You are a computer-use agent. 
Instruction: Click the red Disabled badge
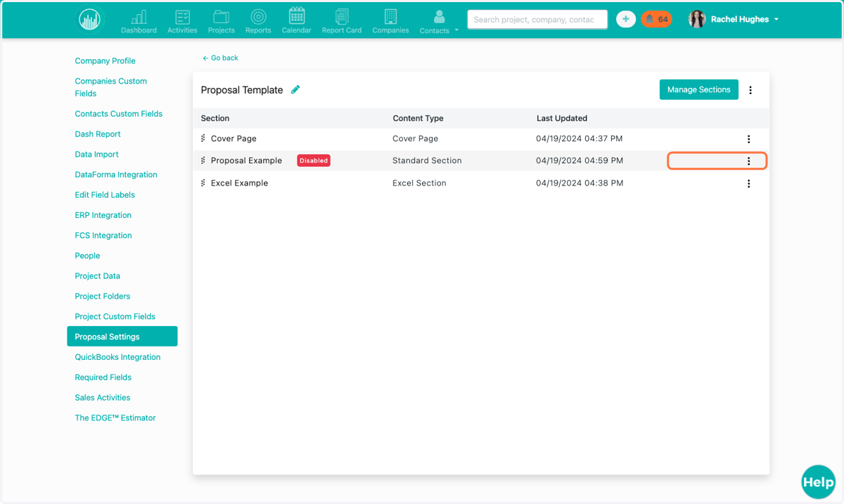tap(314, 160)
